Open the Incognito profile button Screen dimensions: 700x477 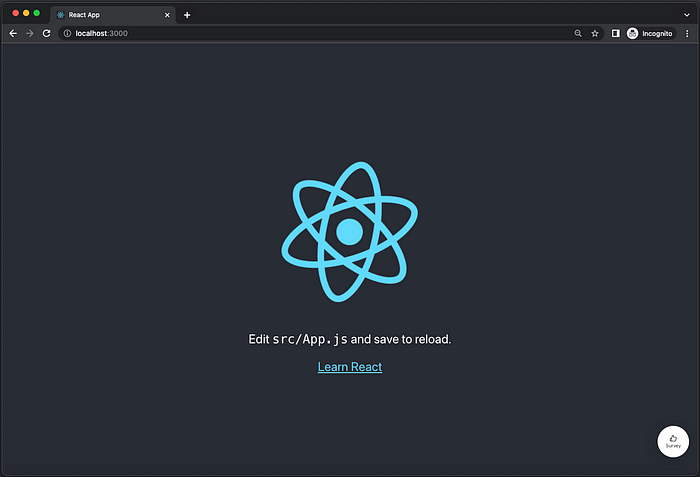click(x=651, y=33)
